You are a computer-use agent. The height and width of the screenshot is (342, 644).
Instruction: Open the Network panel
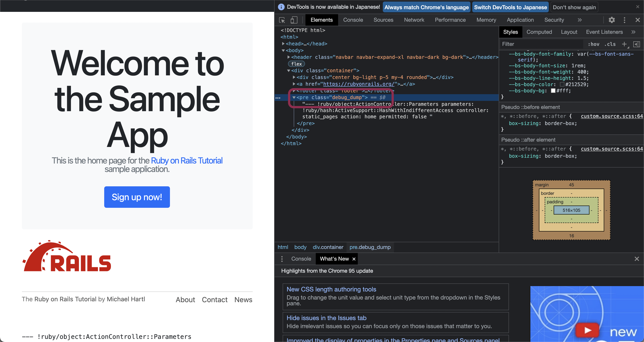[414, 20]
